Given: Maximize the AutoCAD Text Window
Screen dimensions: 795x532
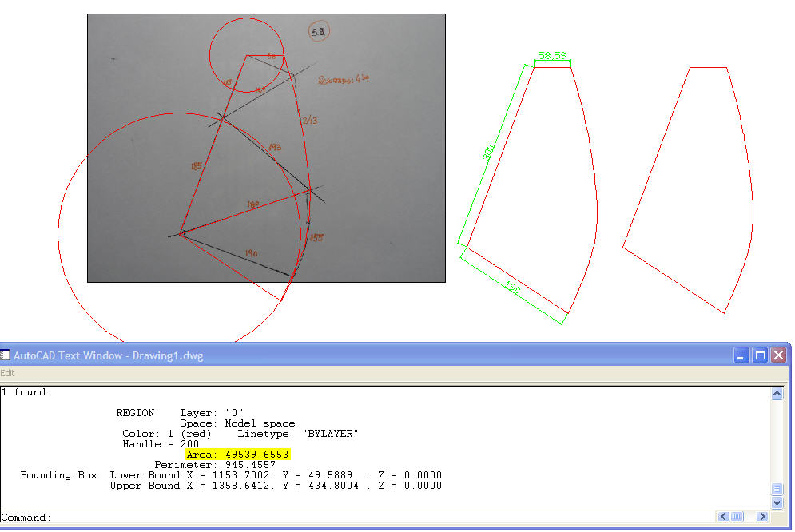Looking at the screenshot, I should tap(760, 355).
